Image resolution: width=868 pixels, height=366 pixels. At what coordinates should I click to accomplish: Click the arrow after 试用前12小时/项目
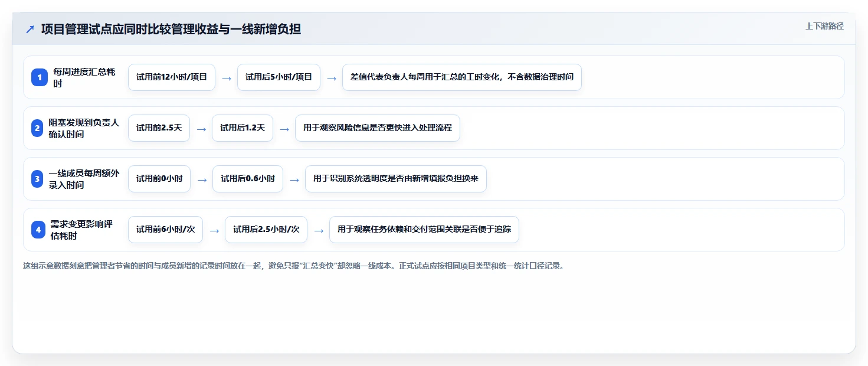click(227, 78)
